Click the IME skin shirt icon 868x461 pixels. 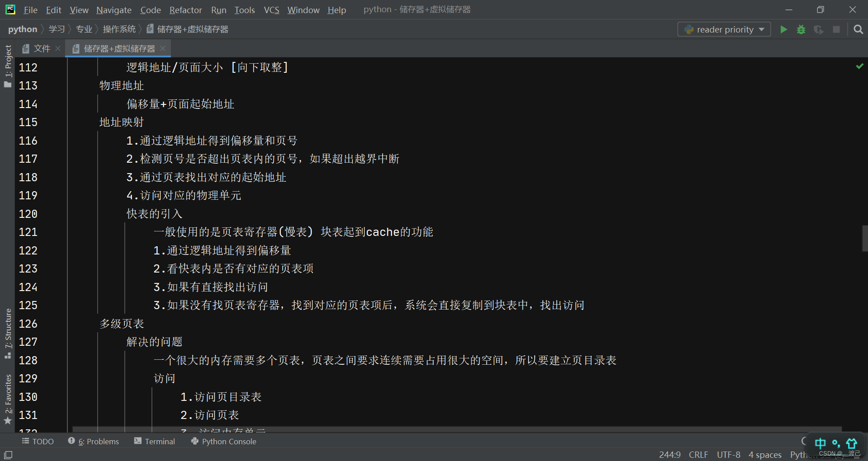point(852,443)
